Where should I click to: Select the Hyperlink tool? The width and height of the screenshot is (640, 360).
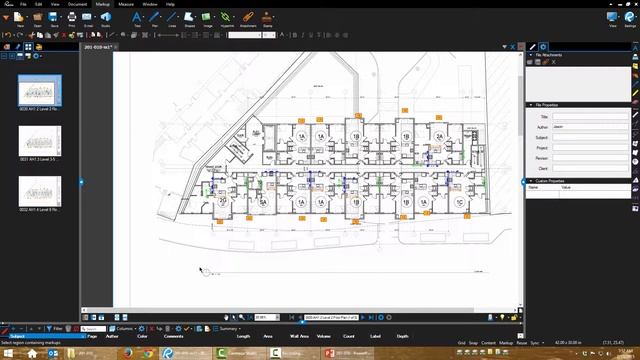[x=226, y=18]
